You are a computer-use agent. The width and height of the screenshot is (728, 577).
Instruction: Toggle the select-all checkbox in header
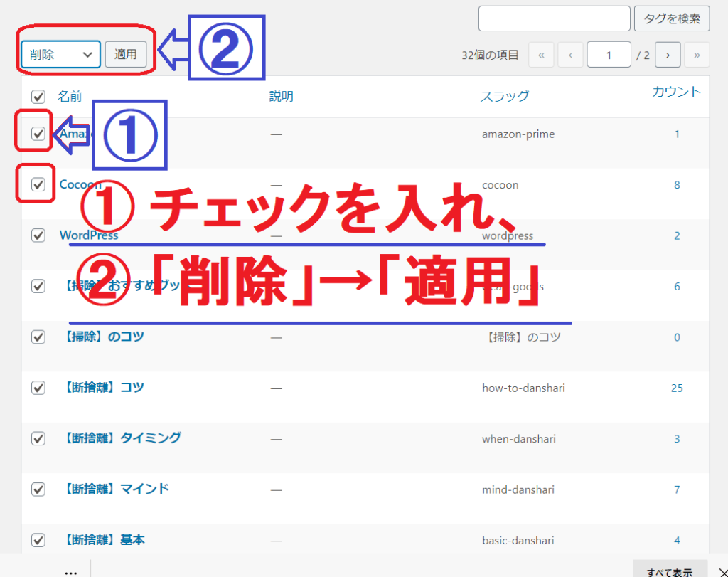(x=38, y=97)
